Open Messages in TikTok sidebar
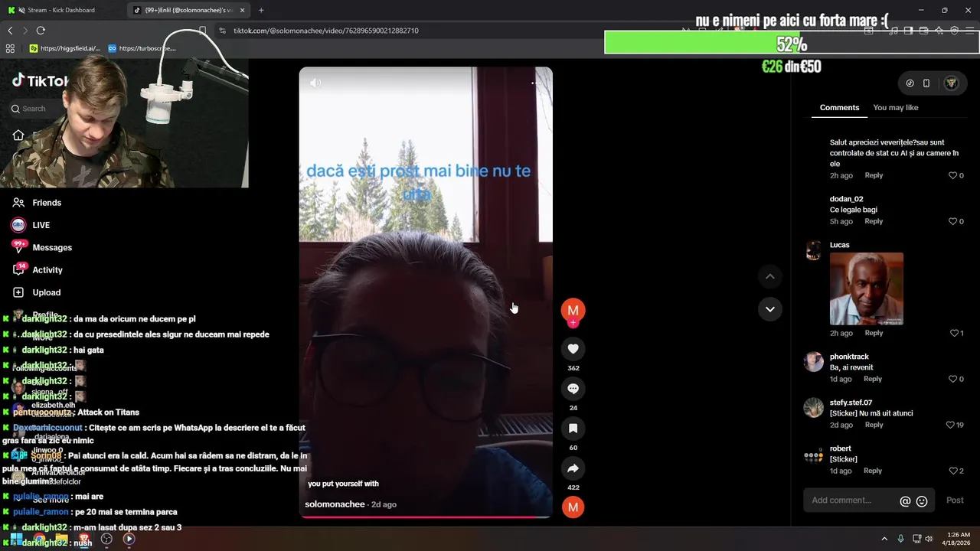This screenshot has width=980, height=551. click(42, 247)
